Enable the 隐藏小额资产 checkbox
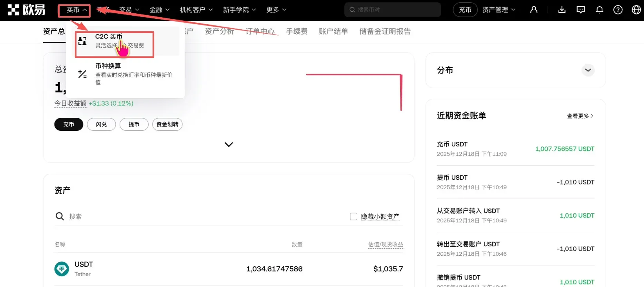The image size is (644, 287). [353, 217]
